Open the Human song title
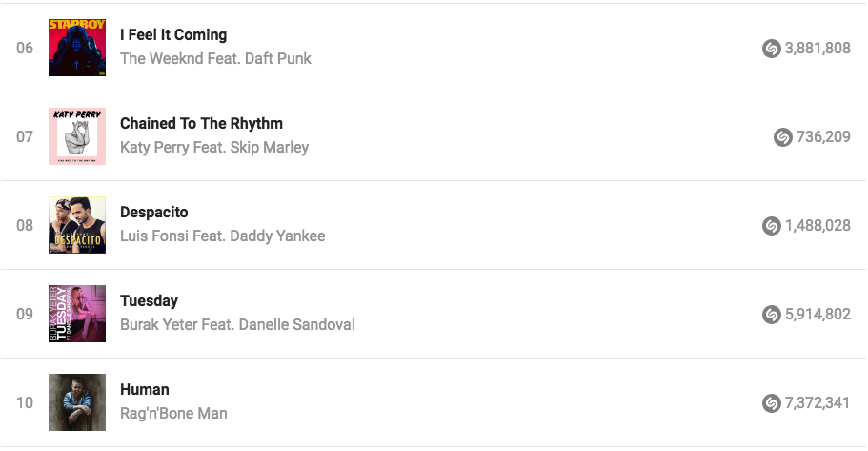Image resolution: width=868 pixels, height=451 pixels. coord(145,390)
